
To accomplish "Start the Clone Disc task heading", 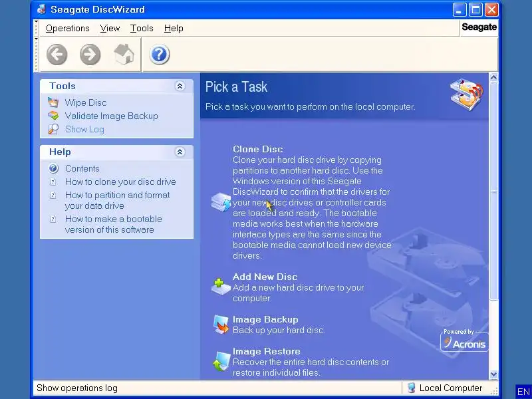I will coord(258,149).
